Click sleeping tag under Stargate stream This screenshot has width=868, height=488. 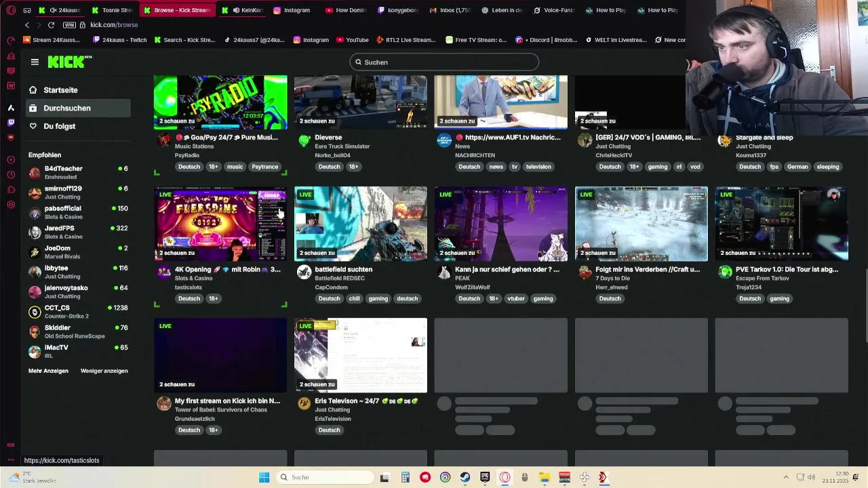pos(827,167)
